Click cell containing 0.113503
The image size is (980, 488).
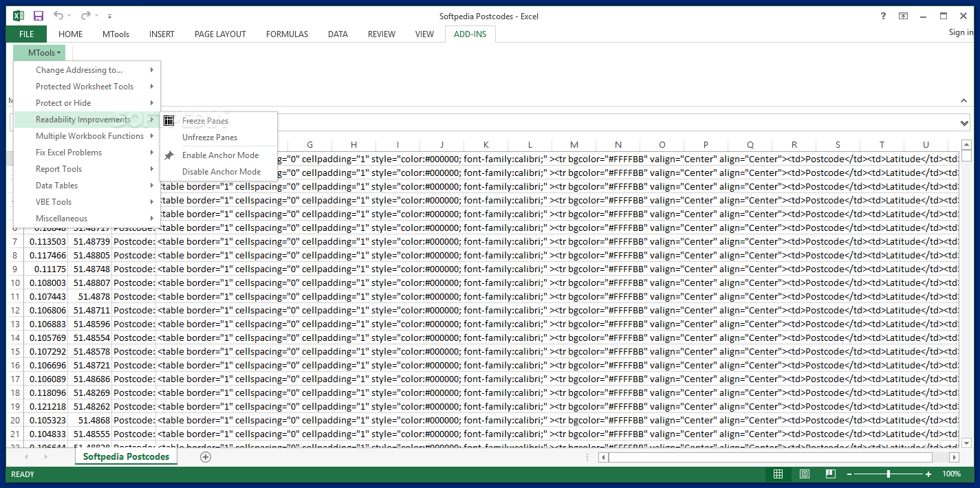pos(46,241)
